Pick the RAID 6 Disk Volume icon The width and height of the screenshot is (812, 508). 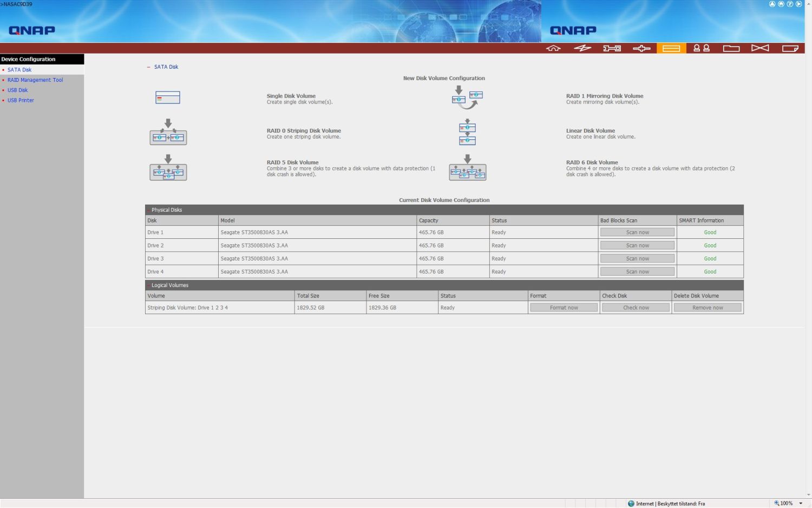tap(467, 168)
